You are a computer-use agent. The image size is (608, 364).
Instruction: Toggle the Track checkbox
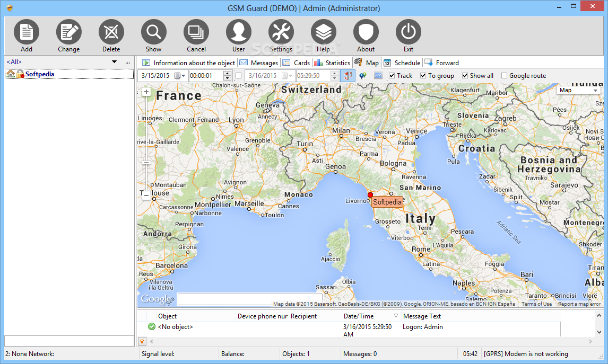point(392,76)
